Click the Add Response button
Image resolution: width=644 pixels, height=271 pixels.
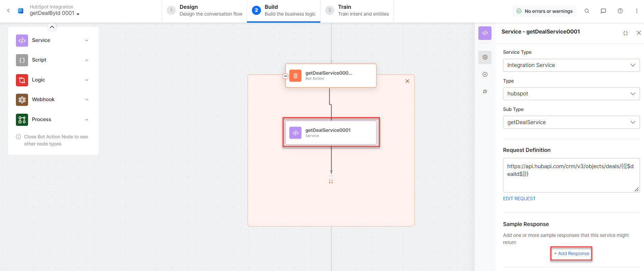(571, 253)
